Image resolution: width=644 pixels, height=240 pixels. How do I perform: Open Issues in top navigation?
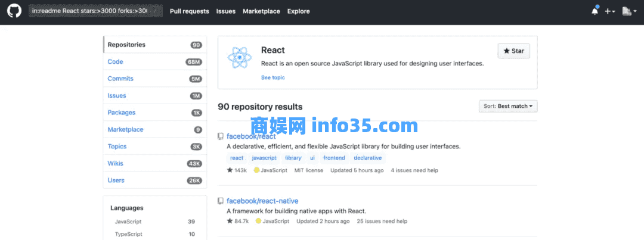click(226, 11)
